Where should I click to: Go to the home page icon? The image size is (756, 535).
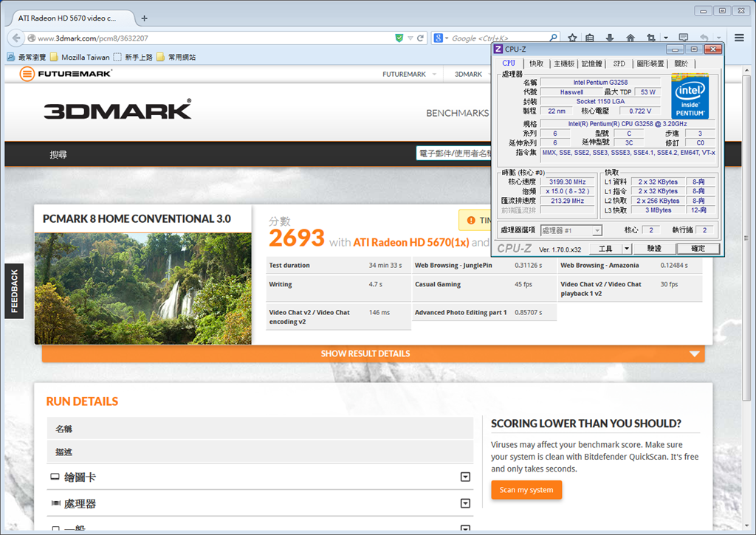coord(630,38)
